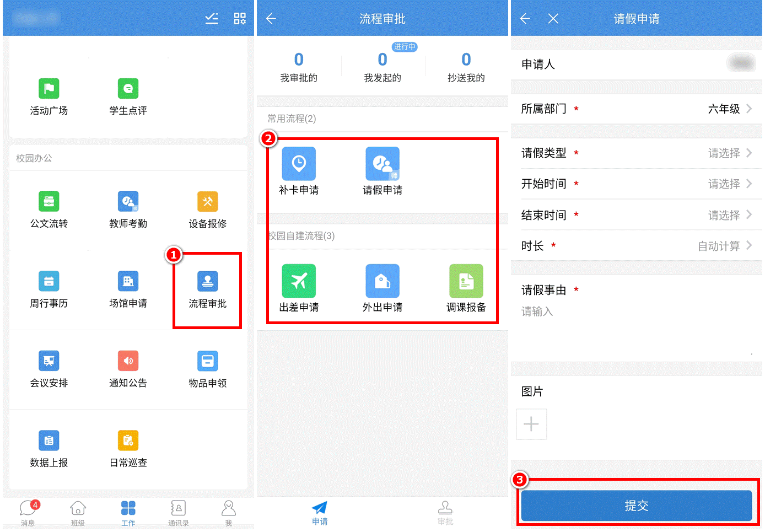The image size is (765, 532).
Task: Expand the 请假类型 selector
Action: [x=728, y=153]
